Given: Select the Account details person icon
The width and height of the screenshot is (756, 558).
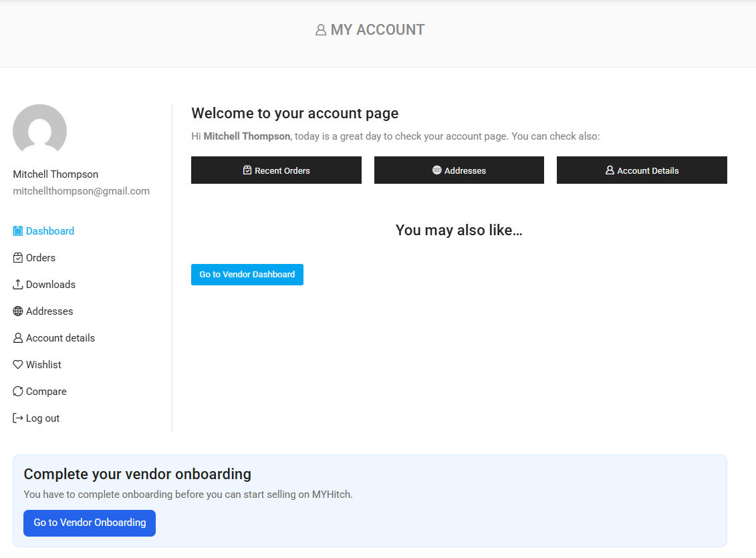Looking at the screenshot, I should click(x=17, y=337).
